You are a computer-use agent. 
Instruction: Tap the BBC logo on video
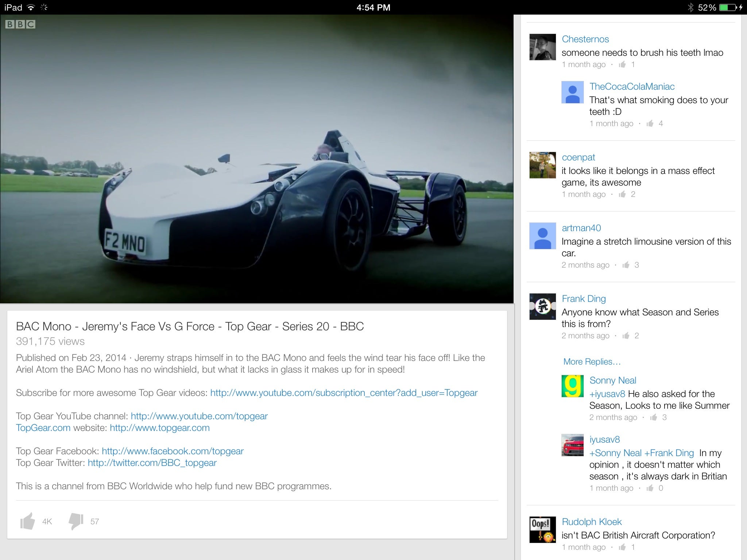20,24
